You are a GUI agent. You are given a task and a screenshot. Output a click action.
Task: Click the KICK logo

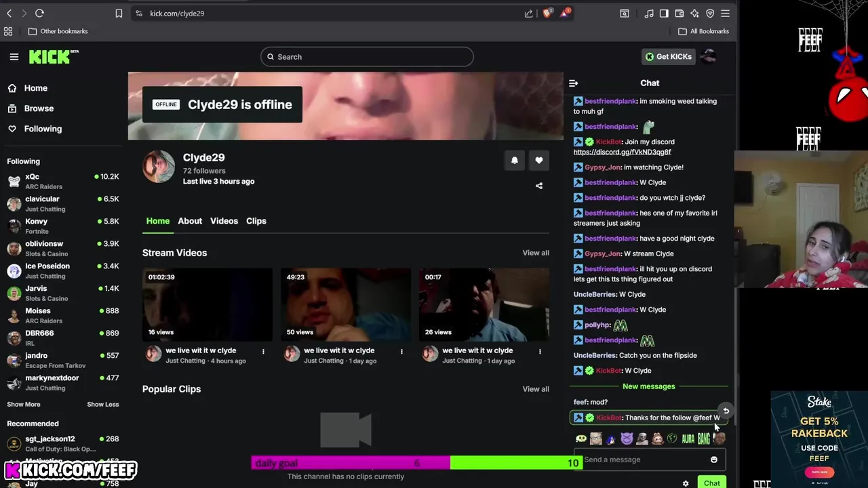click(x=54, y=57)
